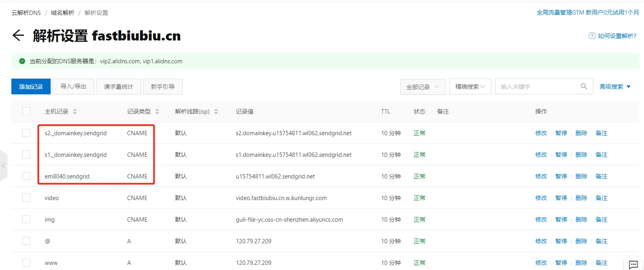Click 修改 for em8040.sendgrid record

(x=541, y=176)
